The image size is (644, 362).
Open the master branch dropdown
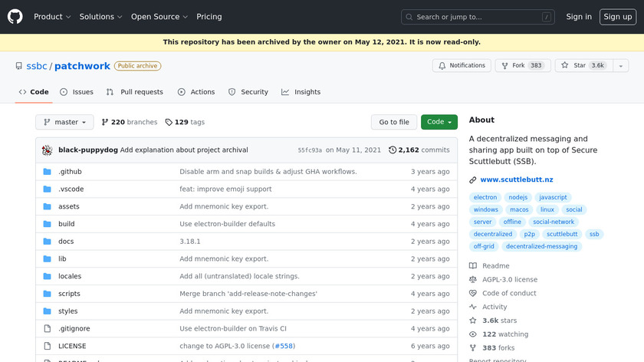pos(64,122)
